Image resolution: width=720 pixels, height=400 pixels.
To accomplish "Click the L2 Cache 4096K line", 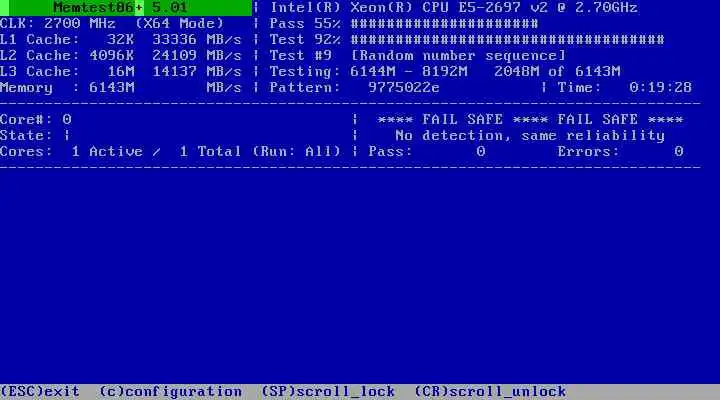I will 121,56.
